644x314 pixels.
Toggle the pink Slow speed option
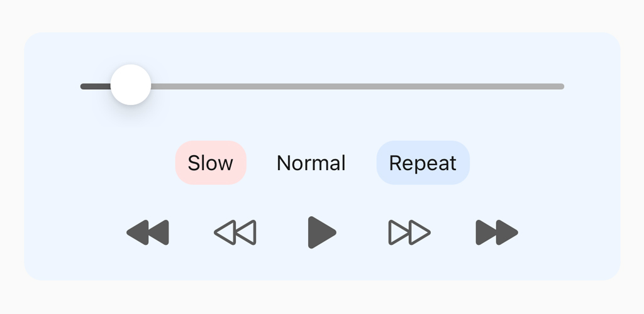coord(211,163)
